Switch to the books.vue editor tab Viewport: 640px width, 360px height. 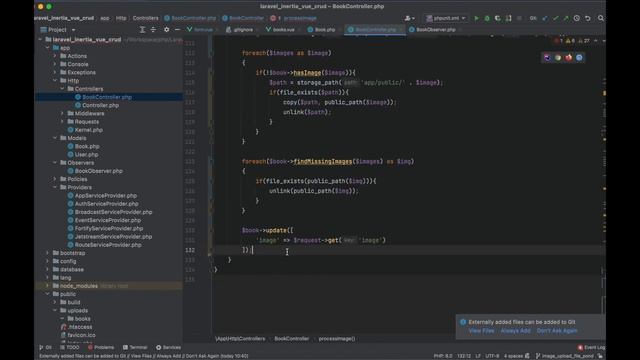point(280,29)
